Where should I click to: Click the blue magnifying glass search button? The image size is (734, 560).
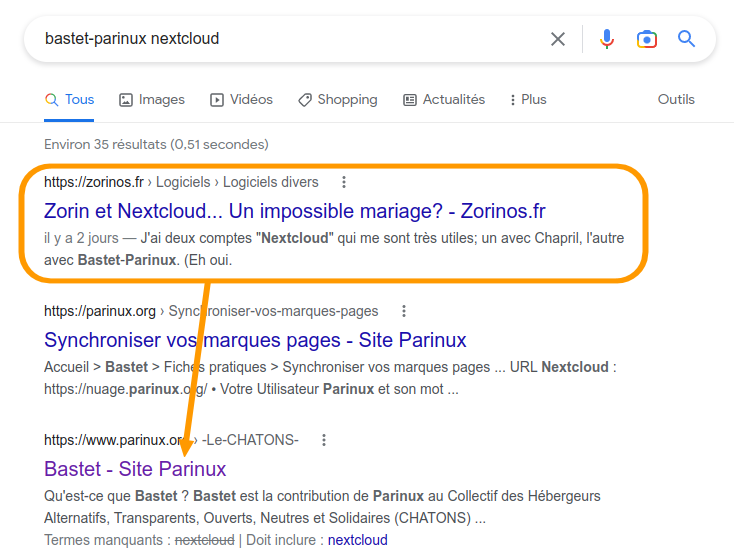coord(687,39)
